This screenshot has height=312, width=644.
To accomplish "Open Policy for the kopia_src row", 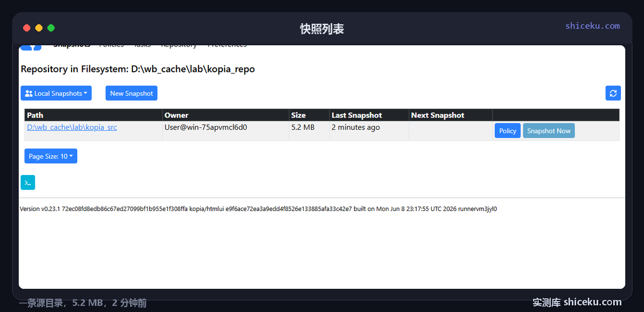I will [x=508, y=130].
